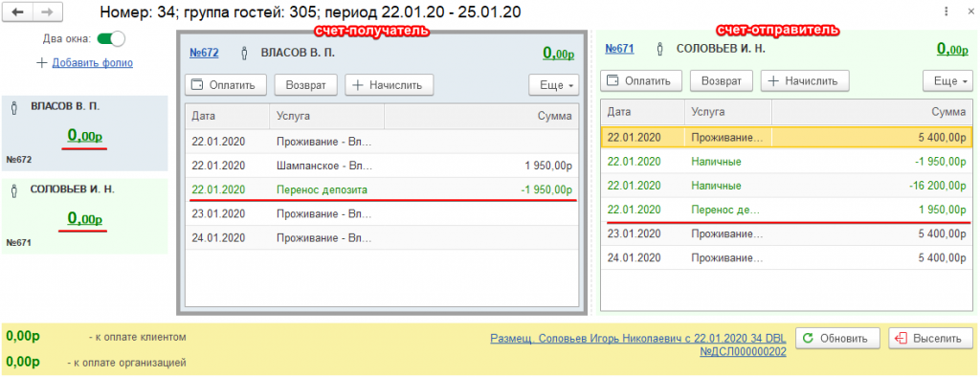Image resolution: width=980 pixels, height=377 pixels.
Task: Click the balance 0,00р on Власов sidebar card
Action: coord(85,135)
